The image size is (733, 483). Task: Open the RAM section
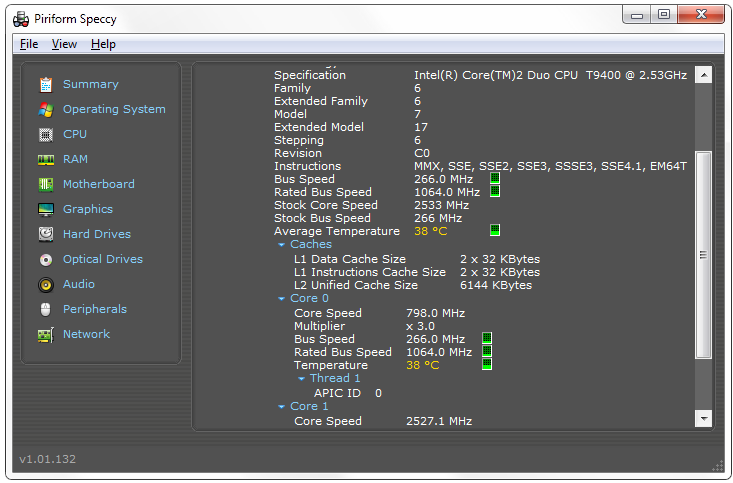[75, 159]
